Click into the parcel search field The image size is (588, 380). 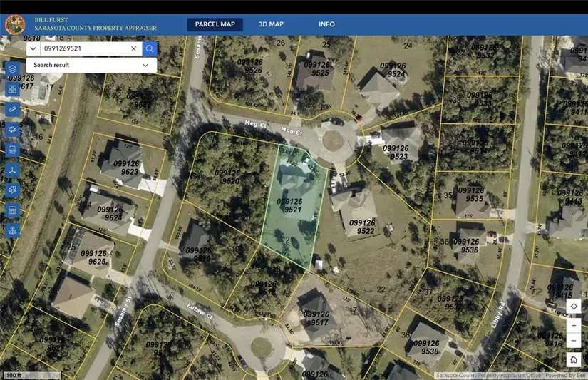coord(84,48)
